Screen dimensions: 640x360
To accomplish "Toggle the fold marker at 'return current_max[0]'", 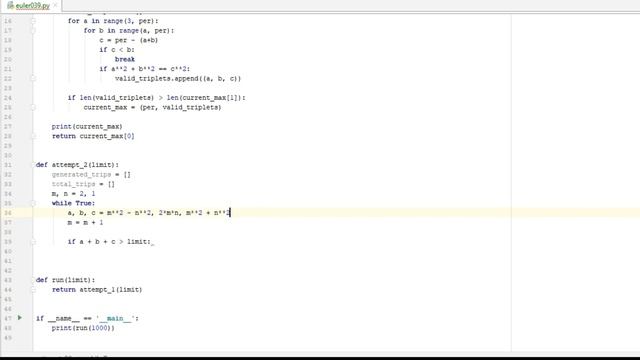I will tap(33, 136).
